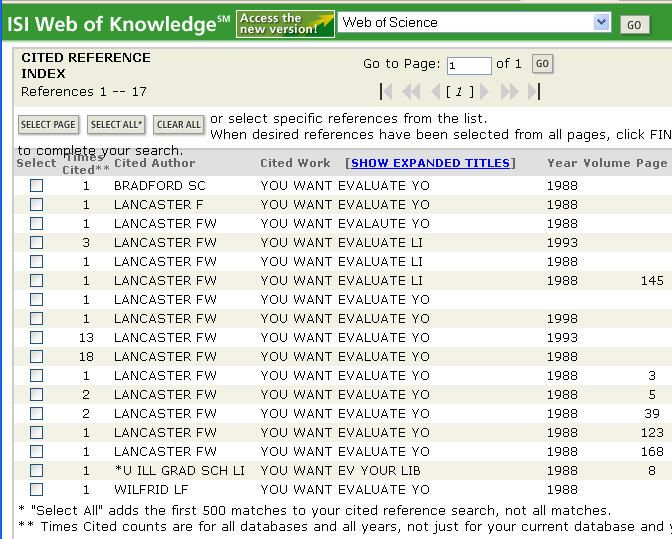Check the *U ILL GRAD SCH LI checkbox
672x539 pixels.
(36, 470)
